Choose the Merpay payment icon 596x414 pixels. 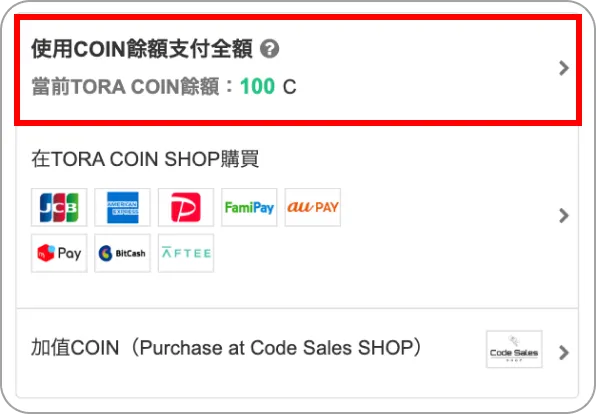(59, 253)
